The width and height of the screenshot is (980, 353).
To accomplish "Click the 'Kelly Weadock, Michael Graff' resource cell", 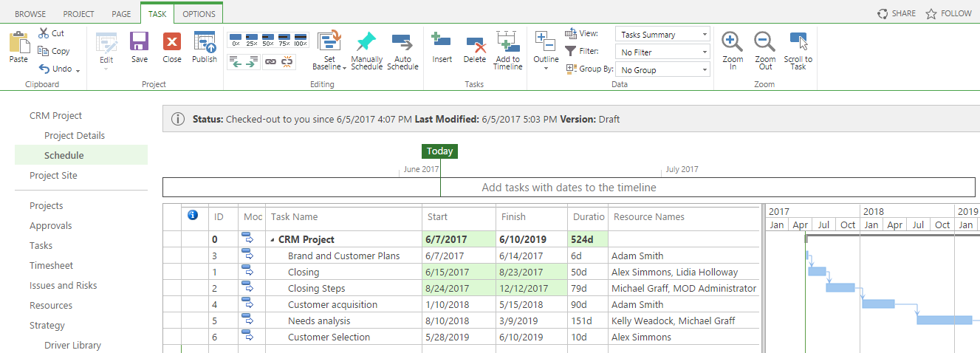I will 683,321.
